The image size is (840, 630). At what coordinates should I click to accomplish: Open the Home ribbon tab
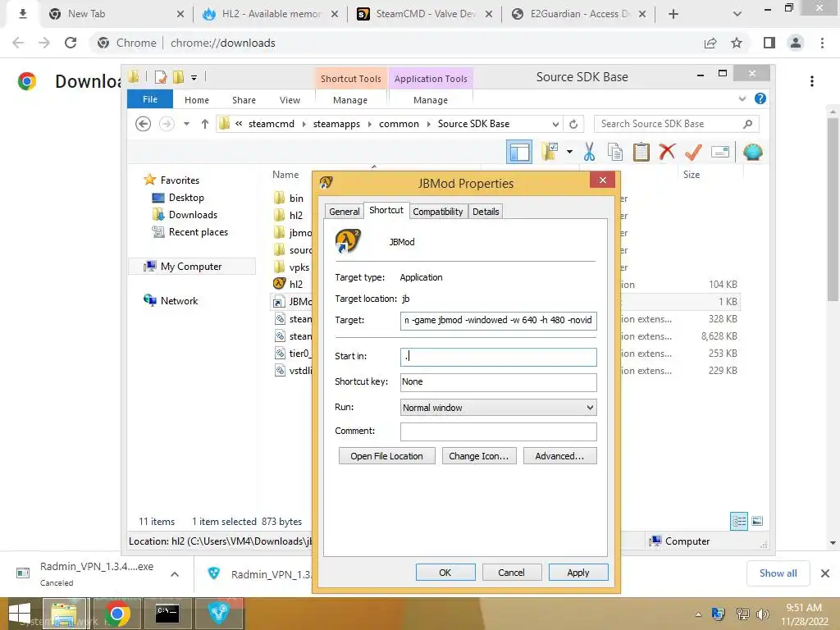pyautogui.click(x=197, y=100)
